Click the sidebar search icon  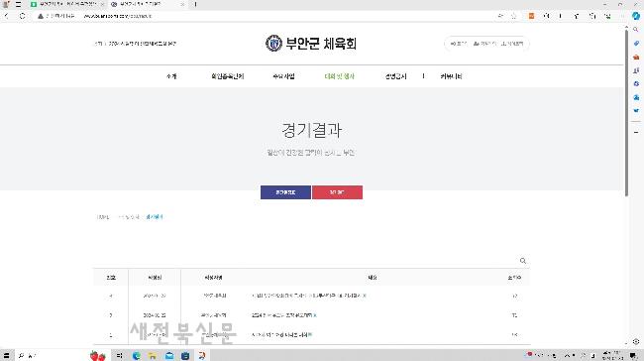(x=636, y=30)
